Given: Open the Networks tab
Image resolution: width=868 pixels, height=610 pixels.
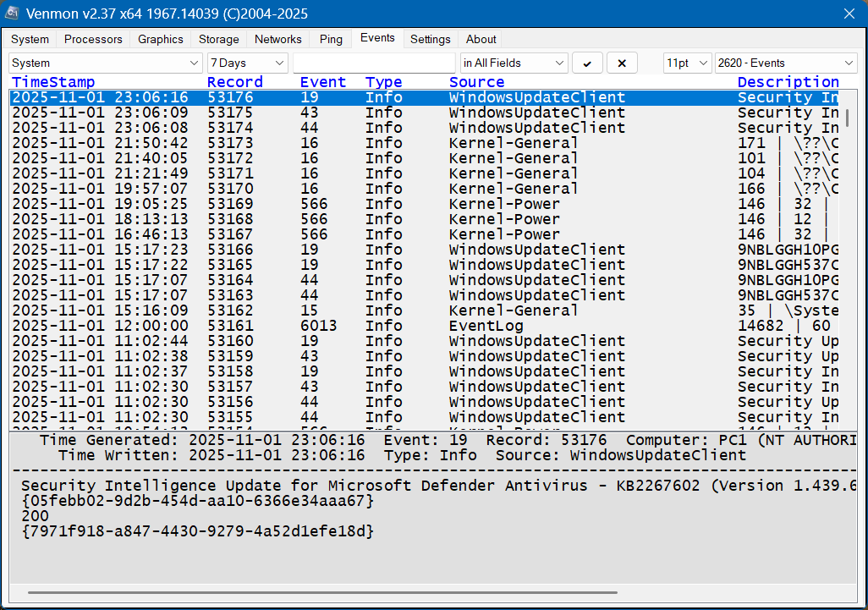Looking at the screenshot, I should [277, 39].
